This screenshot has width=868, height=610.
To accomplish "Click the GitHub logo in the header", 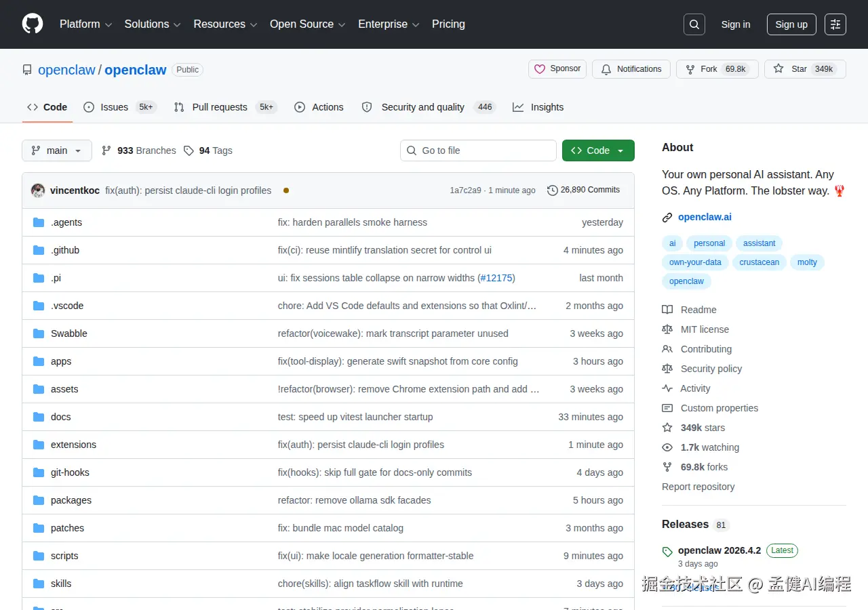I will tap(32, 24).
